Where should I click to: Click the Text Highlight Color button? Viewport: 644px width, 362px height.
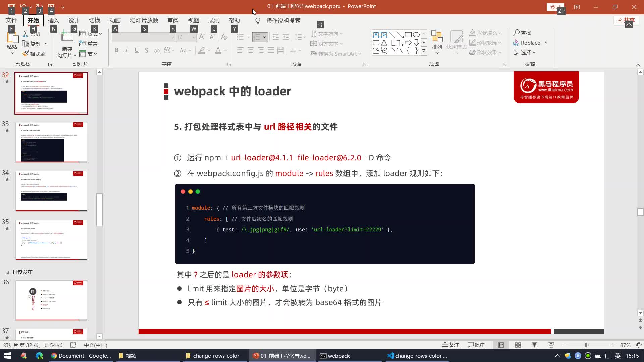(202, 50)
